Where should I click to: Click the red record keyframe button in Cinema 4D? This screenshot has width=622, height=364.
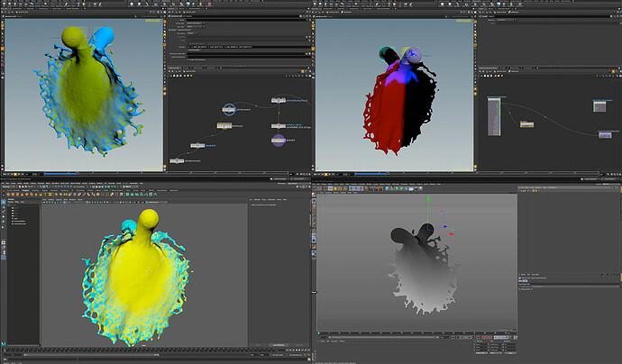(483, 338)
